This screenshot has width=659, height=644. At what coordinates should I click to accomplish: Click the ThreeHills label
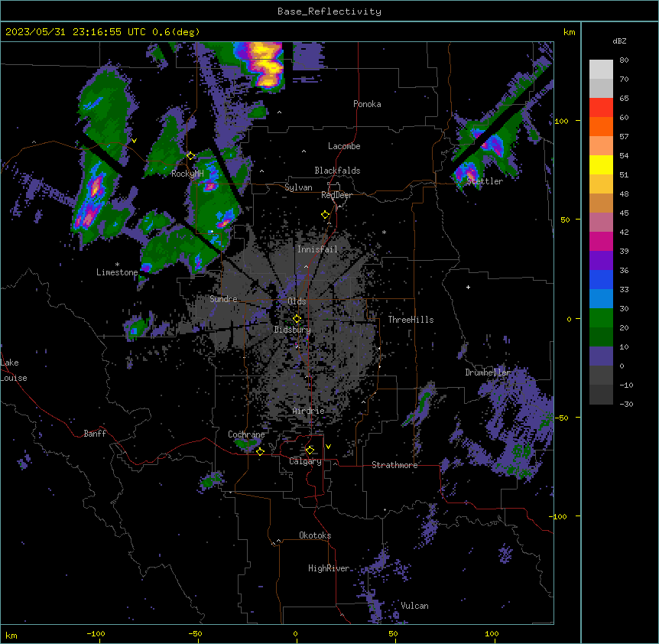411,320
